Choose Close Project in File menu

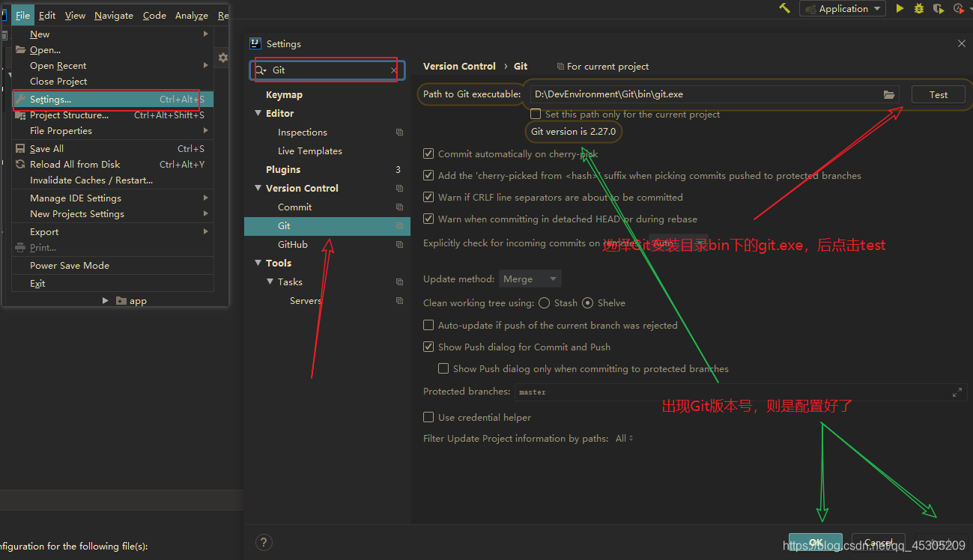pos(112,81)
